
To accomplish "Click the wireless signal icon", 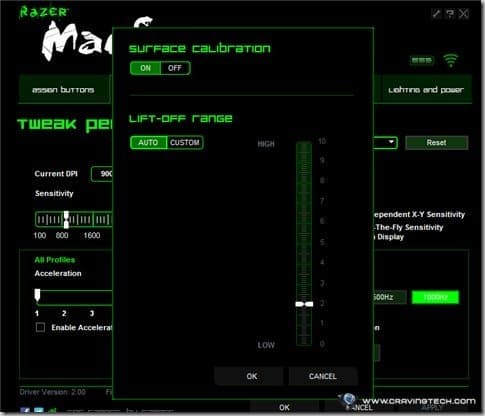I will click(x=451, y=61).
